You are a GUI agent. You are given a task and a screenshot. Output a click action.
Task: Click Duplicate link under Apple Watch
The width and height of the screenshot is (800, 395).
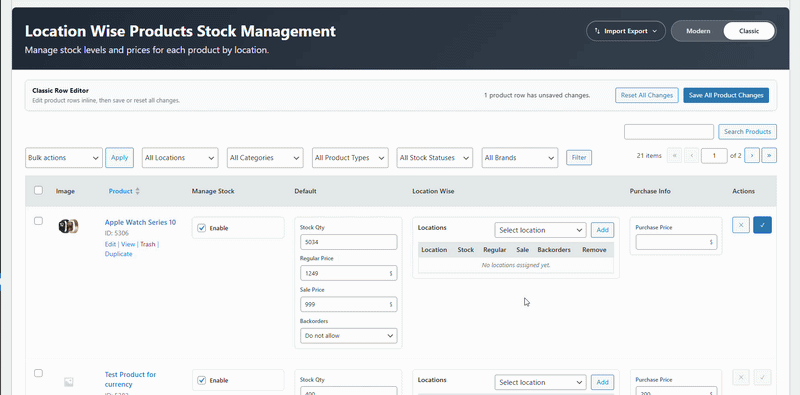(x=118, y=254)
